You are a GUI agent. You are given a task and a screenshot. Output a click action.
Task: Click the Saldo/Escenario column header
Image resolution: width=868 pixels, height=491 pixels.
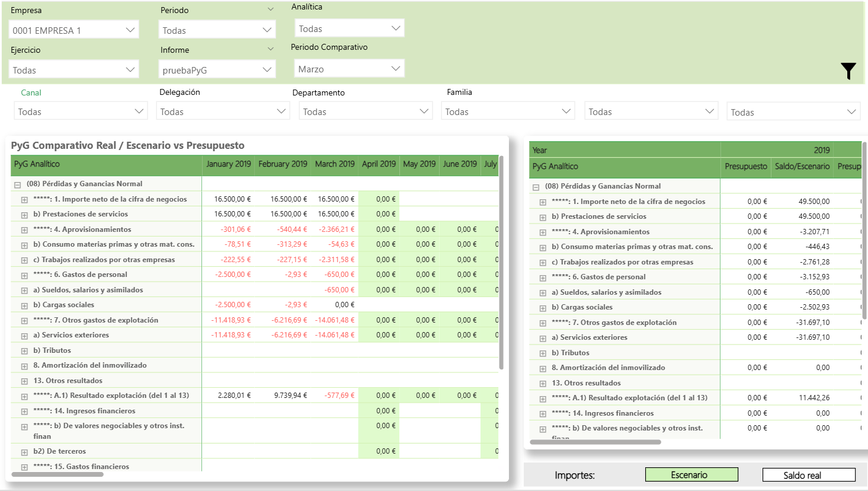(x=802, y=167)
